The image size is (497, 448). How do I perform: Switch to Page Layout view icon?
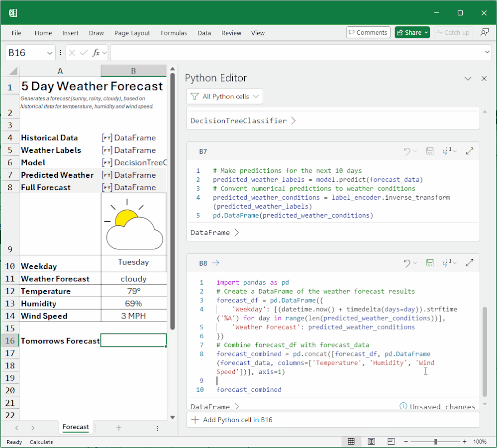pyautogui.click(x=371, y=442)
